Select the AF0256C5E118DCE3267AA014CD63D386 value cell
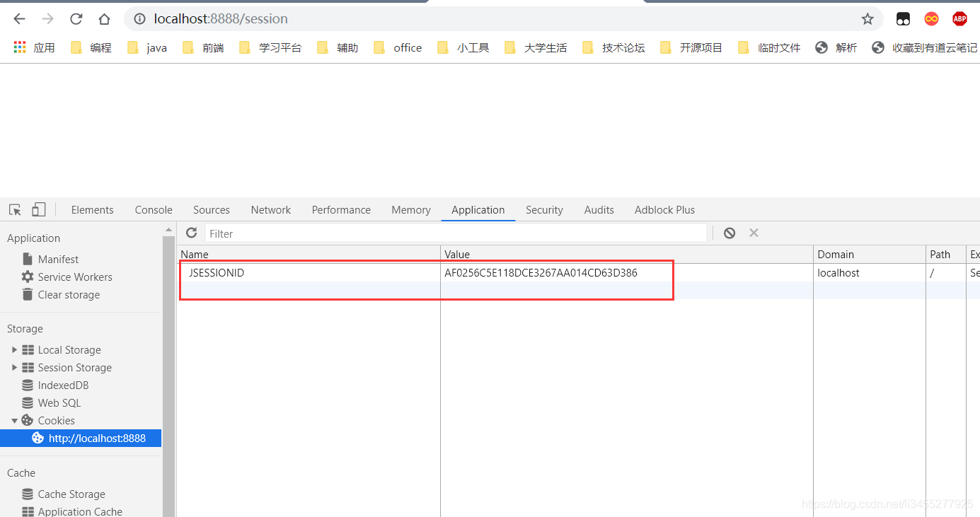The height and width of the screenshot is (517, 980). coord(627,273)
